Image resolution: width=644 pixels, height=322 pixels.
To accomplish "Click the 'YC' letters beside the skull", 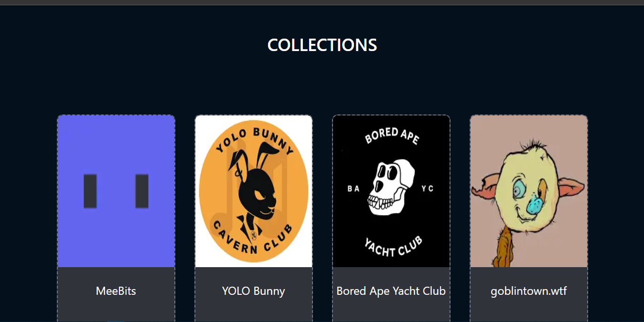I will click(428, 189).
